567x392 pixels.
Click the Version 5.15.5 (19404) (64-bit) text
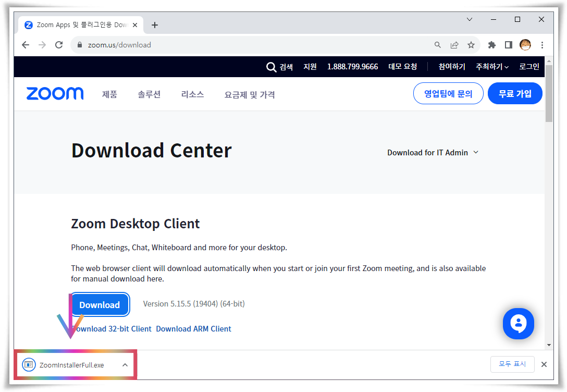point(194,304)
